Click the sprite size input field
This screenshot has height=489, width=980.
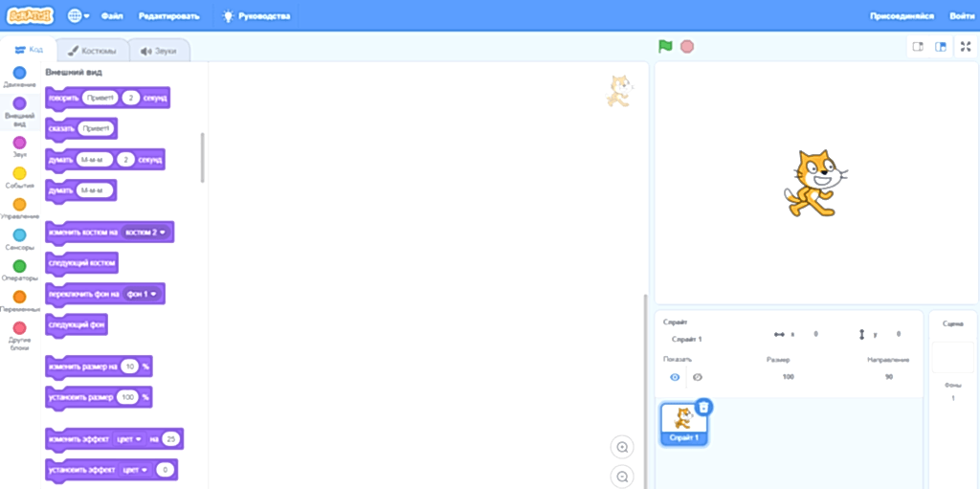788,377
